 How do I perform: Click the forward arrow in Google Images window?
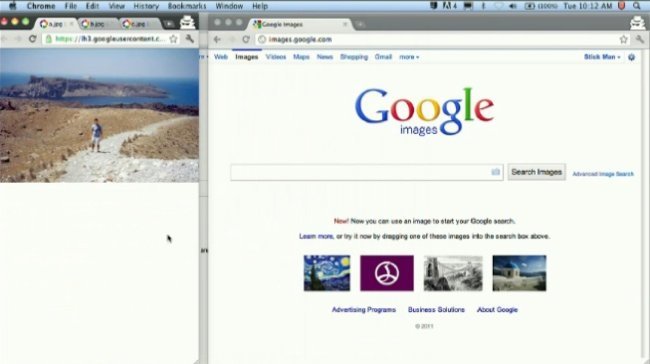[x=231, y=39]
